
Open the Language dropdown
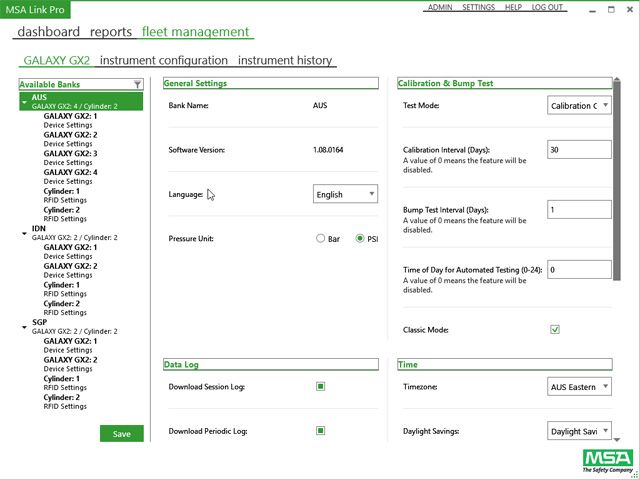(345, 194)
